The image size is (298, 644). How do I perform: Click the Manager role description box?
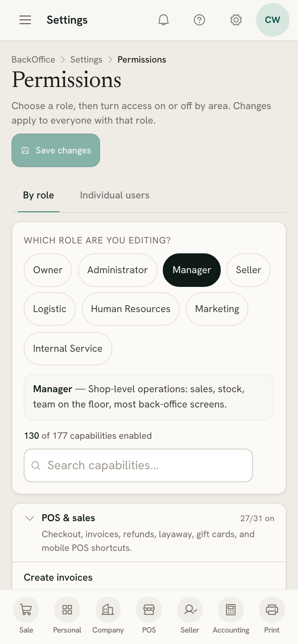pyautogui.click(x=149, y=397)
